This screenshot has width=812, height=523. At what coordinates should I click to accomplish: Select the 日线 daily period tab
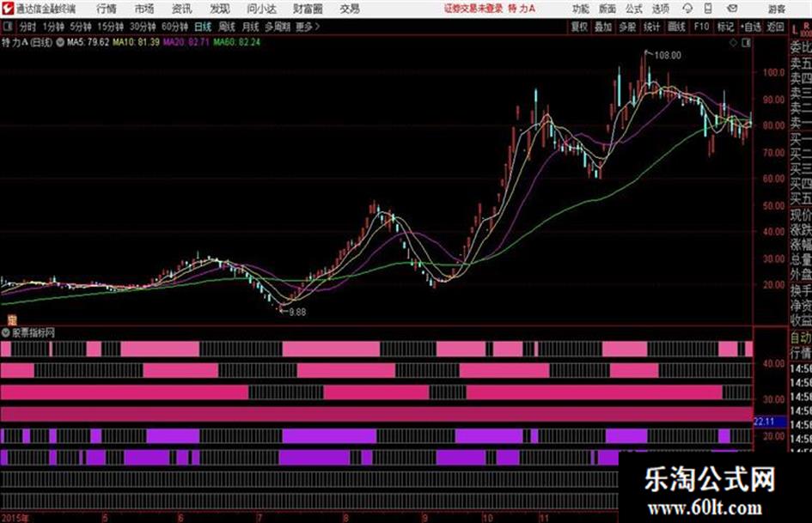click(x=203, y=27)
